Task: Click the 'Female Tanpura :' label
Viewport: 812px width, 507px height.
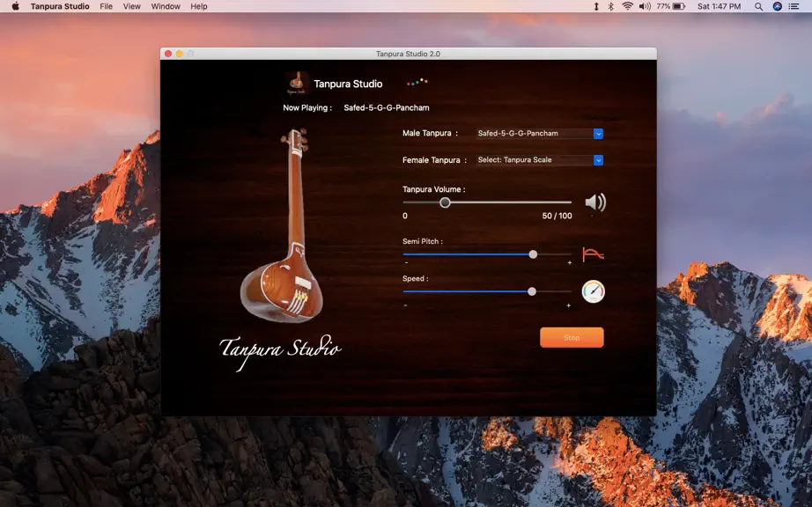Action: pos(434,160)
